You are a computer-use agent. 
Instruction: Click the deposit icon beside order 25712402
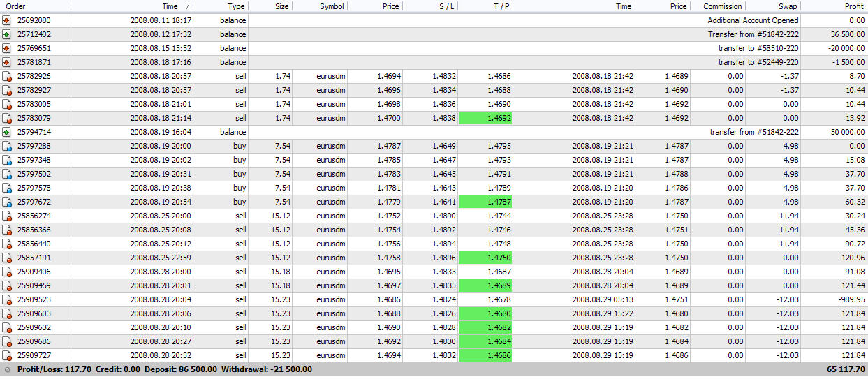(6, 34)
